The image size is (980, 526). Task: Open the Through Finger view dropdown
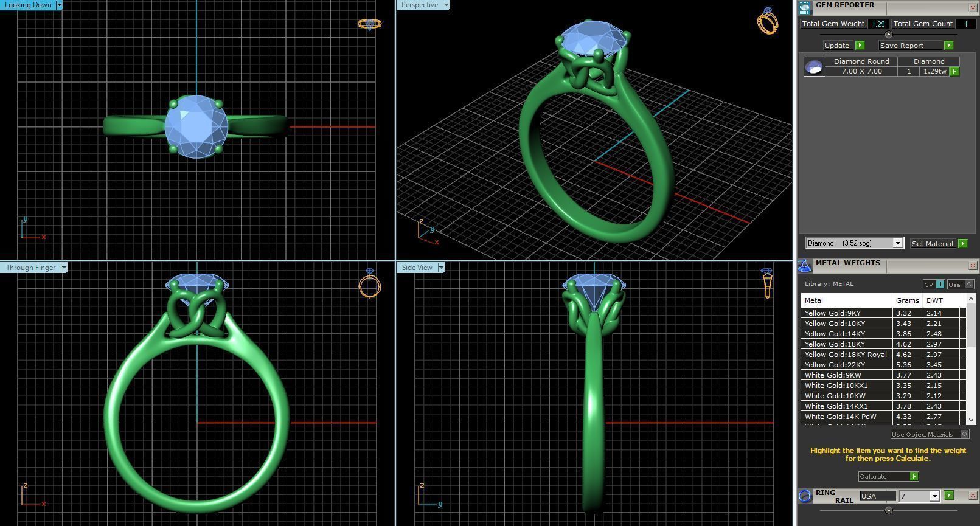(64, 268)
